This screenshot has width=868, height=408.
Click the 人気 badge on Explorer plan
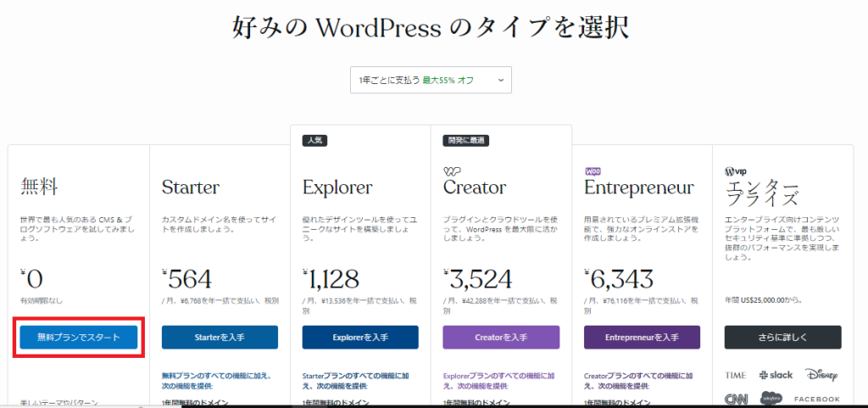(x=315, y=141)
